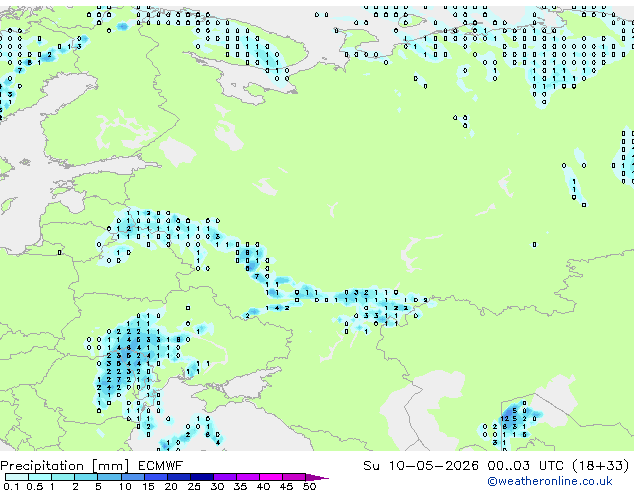The width and height of the screenshot is (634, 490).
Task: Click the "Precipitation" title word
Action: [x=42, y=466]
